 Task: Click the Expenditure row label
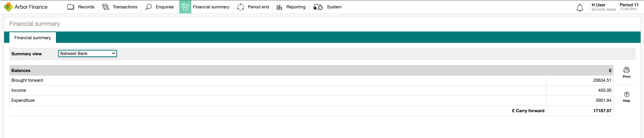coord(23,100)
